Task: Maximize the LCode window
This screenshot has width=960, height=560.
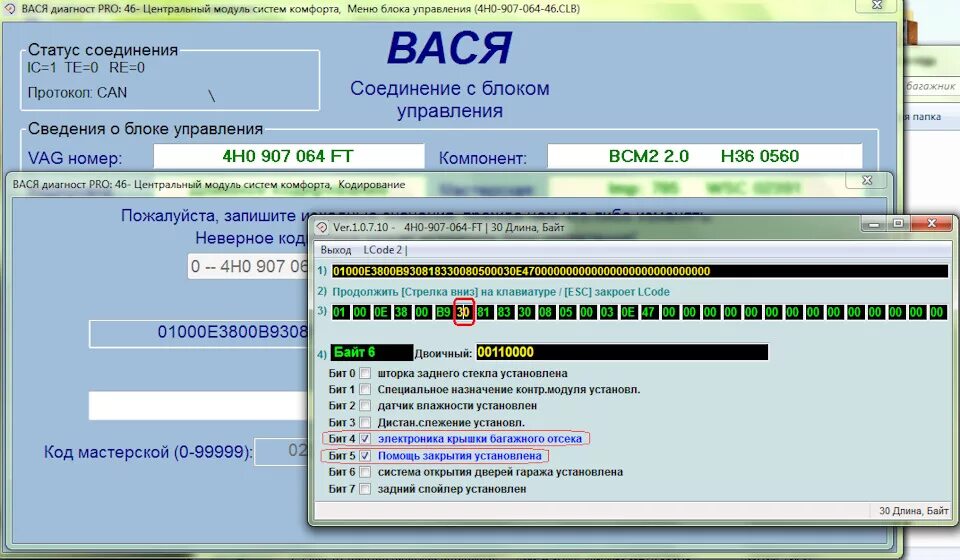Action: click(x=898, y=224)
